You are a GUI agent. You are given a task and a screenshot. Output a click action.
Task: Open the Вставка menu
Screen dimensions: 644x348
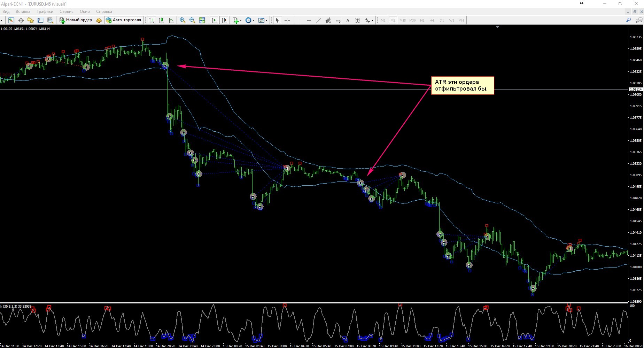tap(23, 11)
